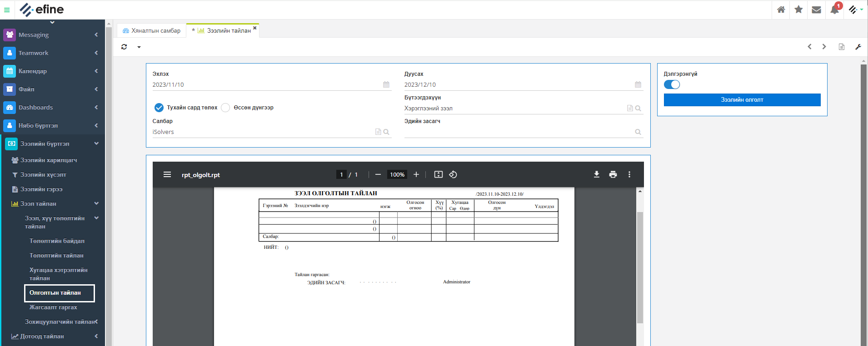
Task: Collapse Зээлийн бүртгэл sidebar section
Action: [52, 143]
